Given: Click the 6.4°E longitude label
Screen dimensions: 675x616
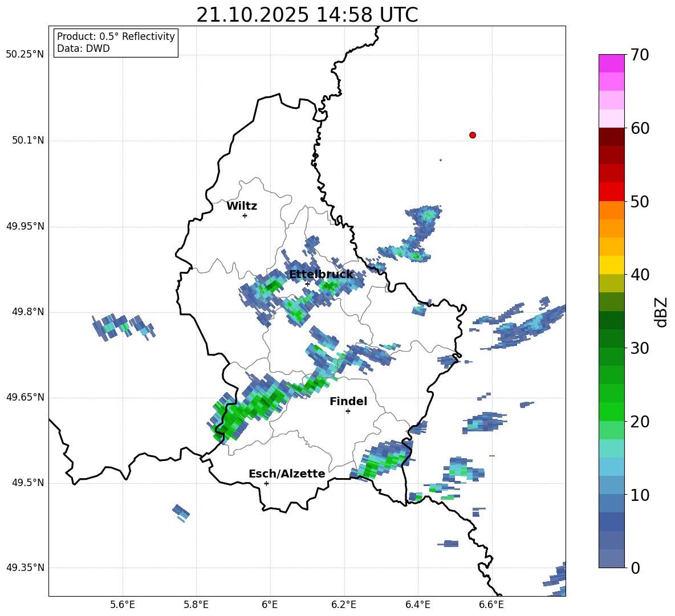Looking at the screenshot, I should 417,605.
